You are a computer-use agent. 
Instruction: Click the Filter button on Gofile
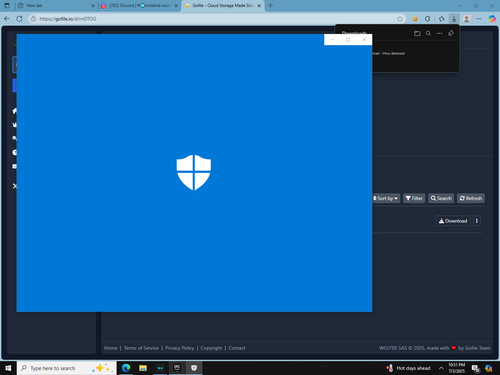click(x=414, y=198)
